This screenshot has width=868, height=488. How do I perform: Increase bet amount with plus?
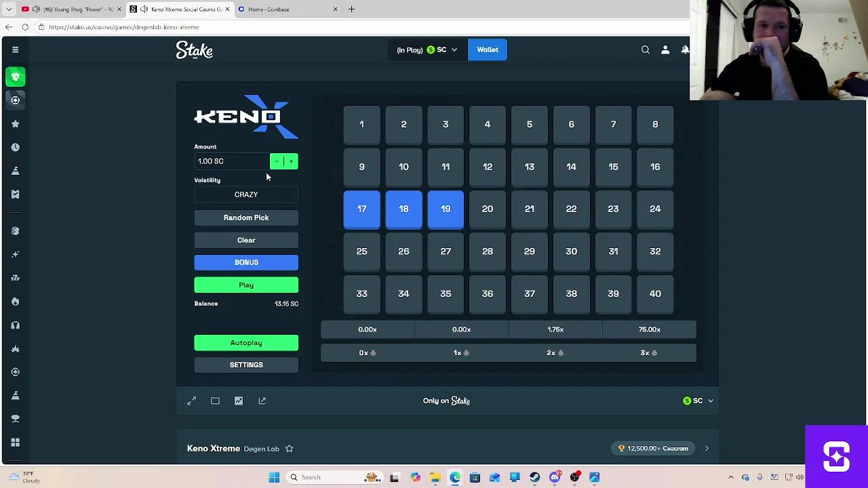(x=291, y=161)
